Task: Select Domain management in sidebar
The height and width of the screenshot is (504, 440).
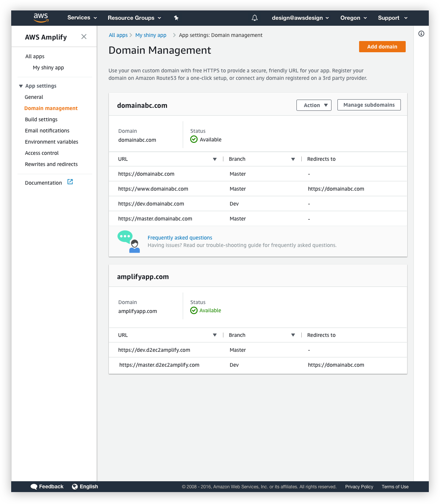Action: [51, 108]
